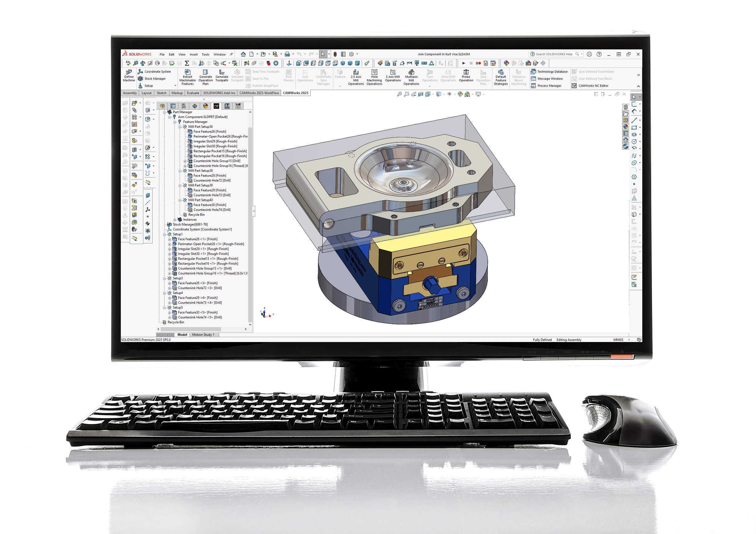Screen dimensions: 756x534
Task: Open the Probe Operation tool
Action: tap(466, 76)
